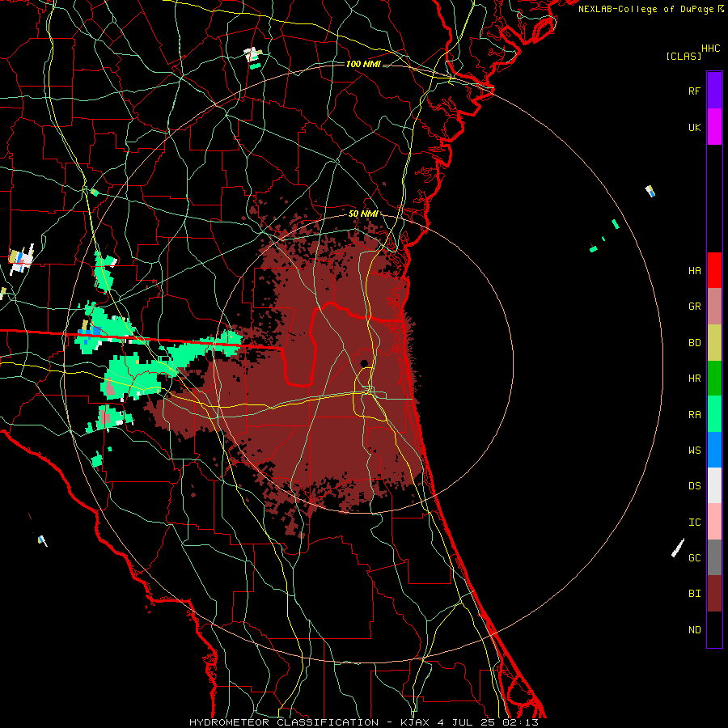Click the ND black legend swatch
This screenshot has width=728, height=728.
point(714,629)
